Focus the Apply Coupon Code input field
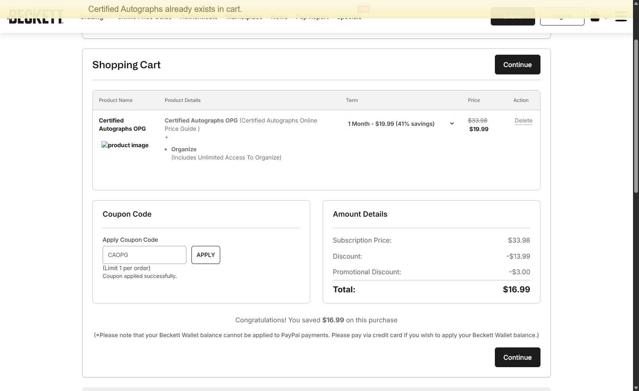 click(x=144, y=255)
